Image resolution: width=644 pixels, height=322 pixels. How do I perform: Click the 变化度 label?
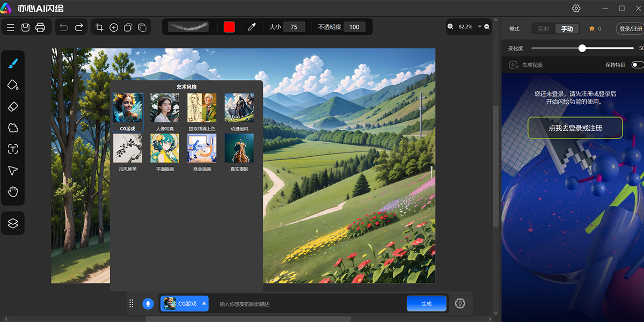click(516, 48)
